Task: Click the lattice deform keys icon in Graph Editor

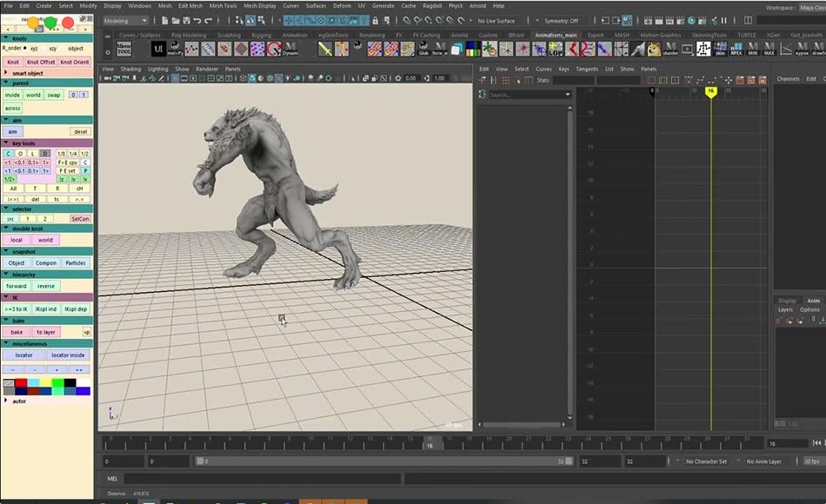Action: (506, 79)
